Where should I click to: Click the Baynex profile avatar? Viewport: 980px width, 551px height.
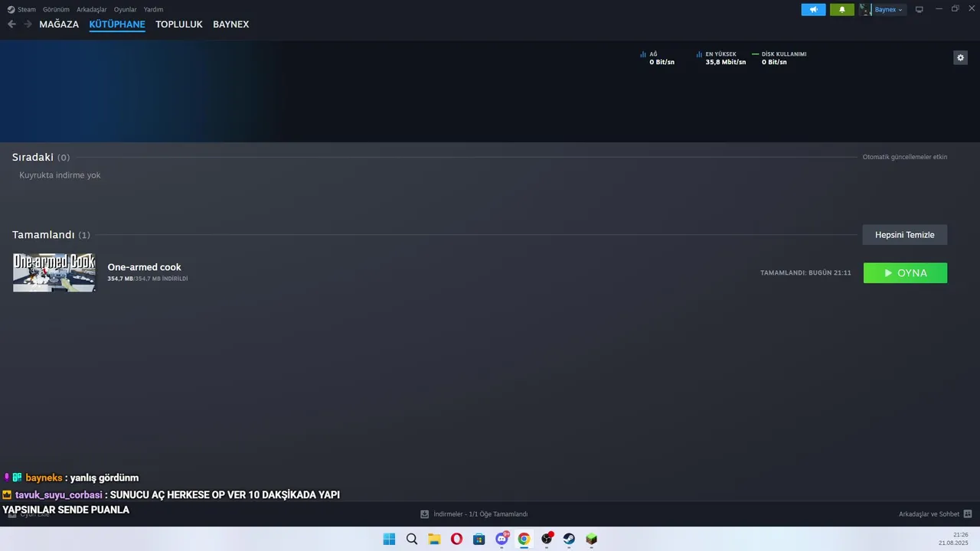(x=865, y=9)
